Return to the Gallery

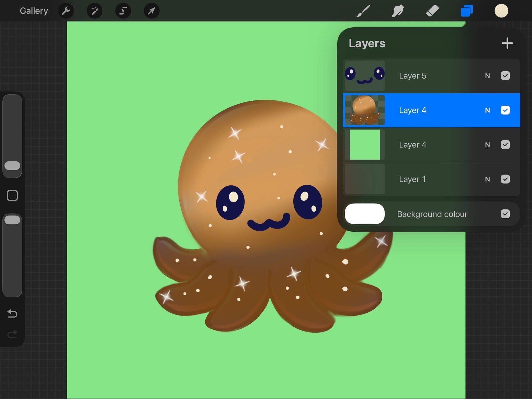[34, 11]
